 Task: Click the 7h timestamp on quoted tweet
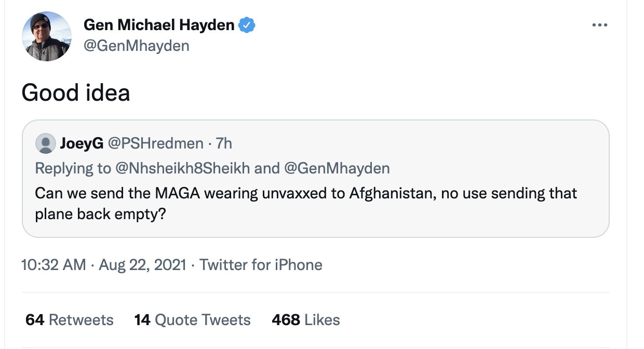click(224, 143)
